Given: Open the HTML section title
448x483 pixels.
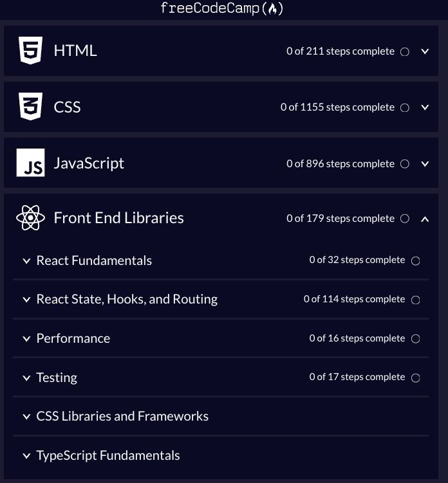Looking at the screenshot, I should tap(75, 51).
